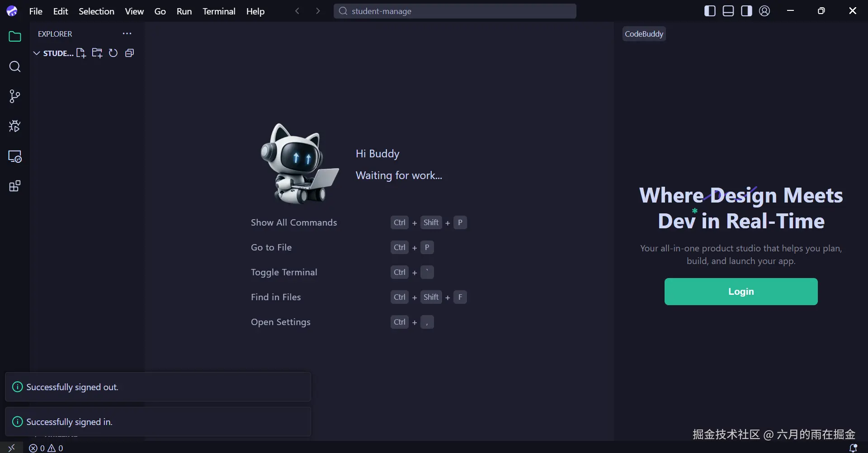868x453 pixels.
Task: Open the Help menu
Action: (x=255, y=11)
